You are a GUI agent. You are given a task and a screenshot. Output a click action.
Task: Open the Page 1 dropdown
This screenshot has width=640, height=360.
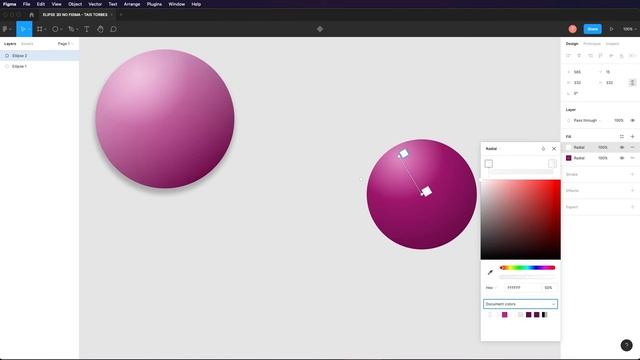pos(65,44)
